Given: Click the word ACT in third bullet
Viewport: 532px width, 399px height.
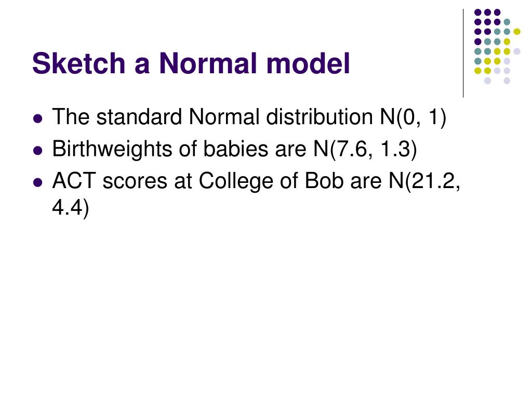Looking at the screenshot, I should tap(74, 180).
